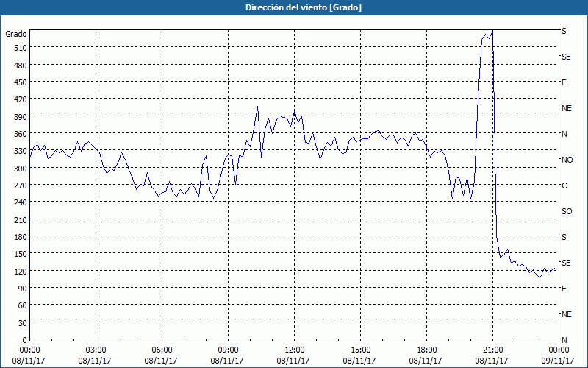The height and width of the screenshot is (368, 588).
Task: Click the 00:00 label above 09/11/17
Action: pyautogui.click(x=559, y=350)
